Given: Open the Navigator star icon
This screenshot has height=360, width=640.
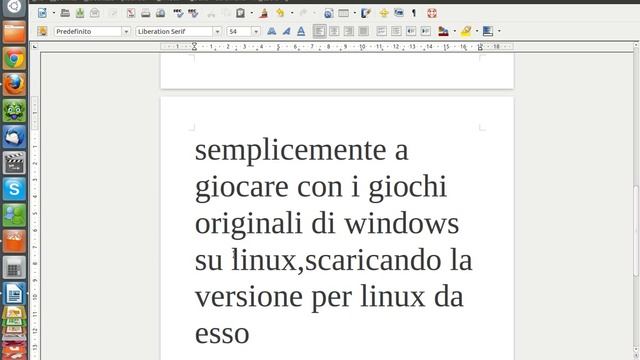Looking at the screenshot, I should click(384, 13).
